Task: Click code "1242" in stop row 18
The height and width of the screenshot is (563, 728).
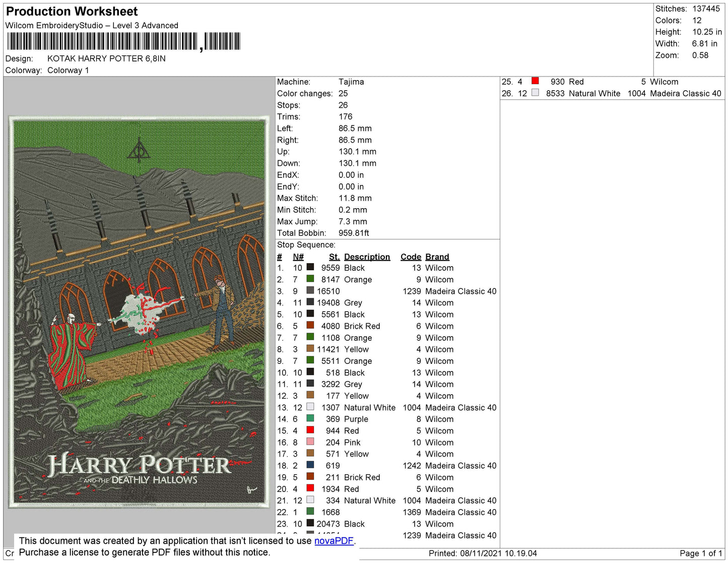Action: [412, 466]
